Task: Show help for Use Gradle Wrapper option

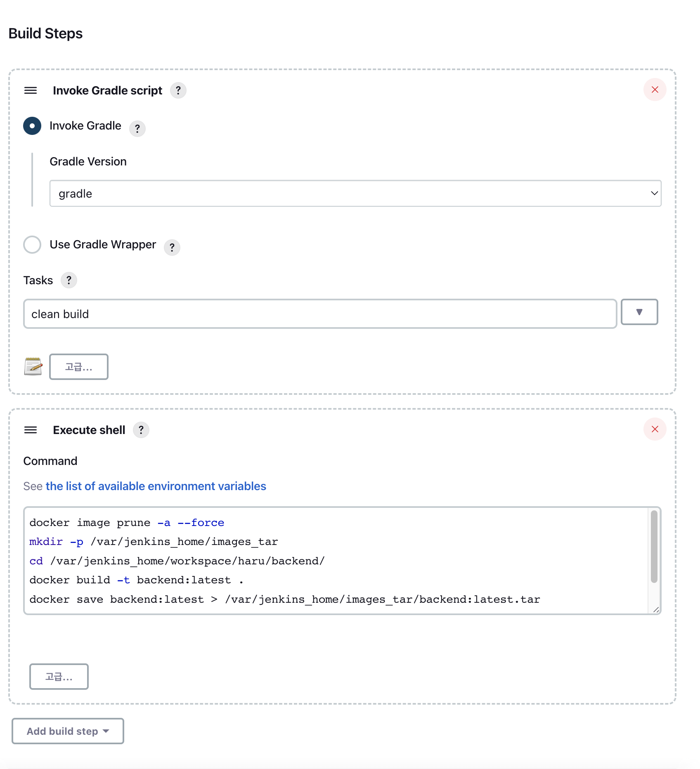Action: pos(172,247)
